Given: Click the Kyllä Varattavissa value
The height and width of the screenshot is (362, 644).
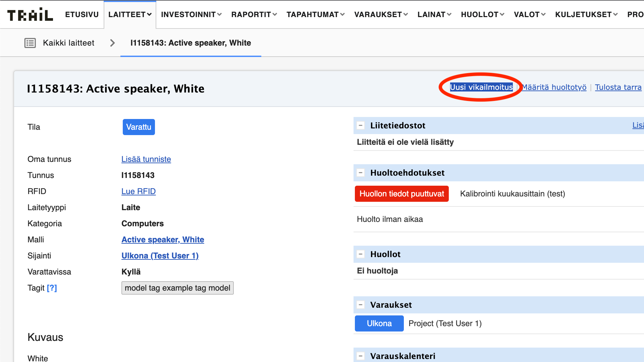Looking at the screenshot, I should coord(131,272).
